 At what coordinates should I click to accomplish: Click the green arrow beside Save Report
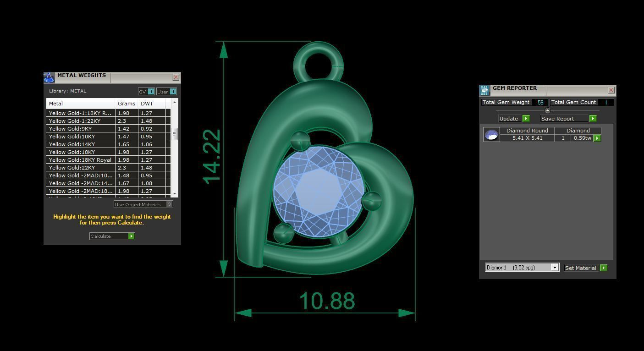[593, 119]
